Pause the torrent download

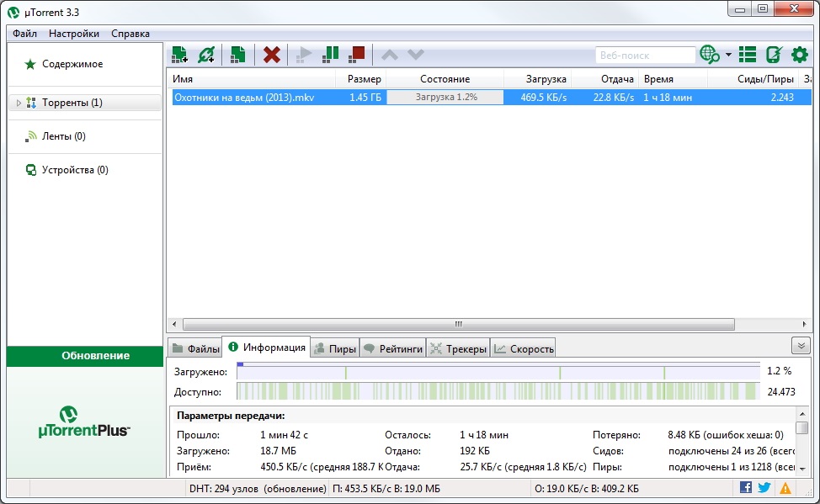331,54
